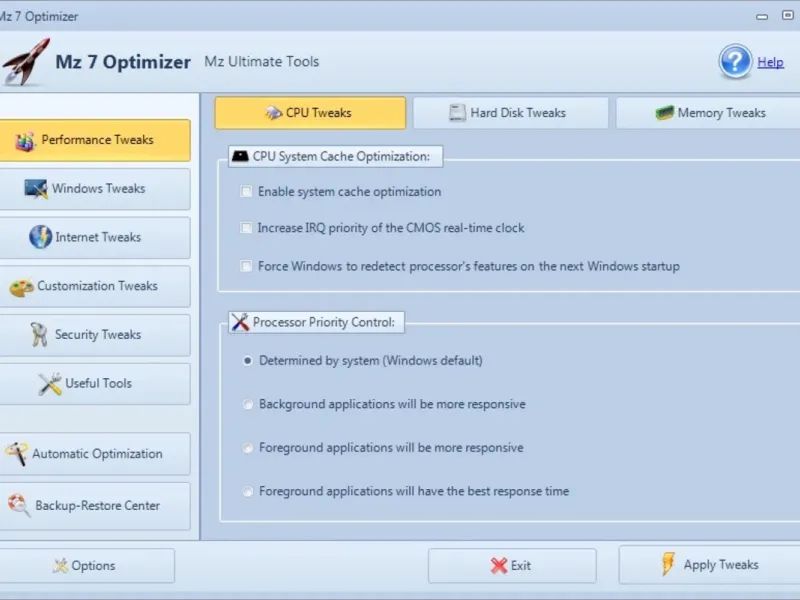This screenshot has width=800, height=600.
Task: Click the red X icon on Exit
Action: pos(498,565)
